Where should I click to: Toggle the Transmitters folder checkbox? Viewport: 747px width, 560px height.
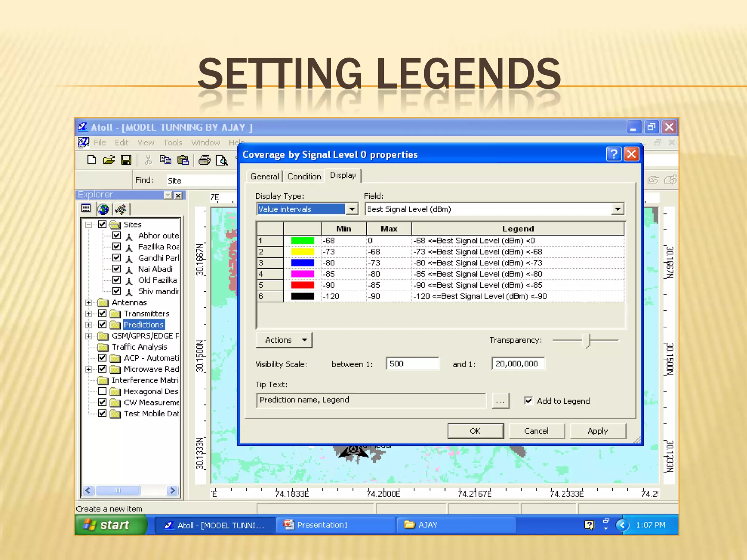[102, 314]
